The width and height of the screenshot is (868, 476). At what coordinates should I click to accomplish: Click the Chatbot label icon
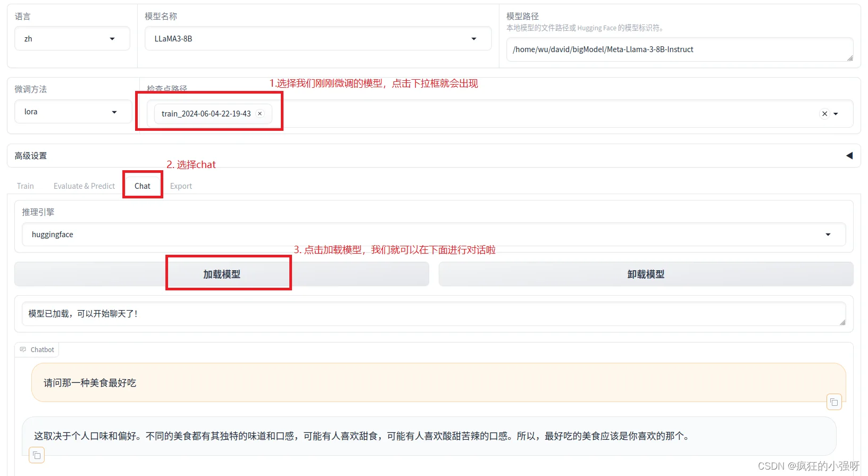click(x=23, y=349)
